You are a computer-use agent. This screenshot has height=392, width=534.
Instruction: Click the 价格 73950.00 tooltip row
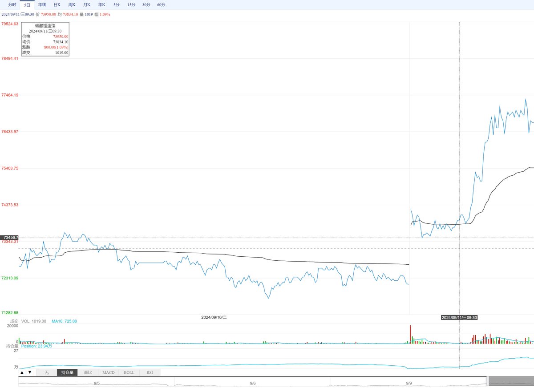coord(45,36)
